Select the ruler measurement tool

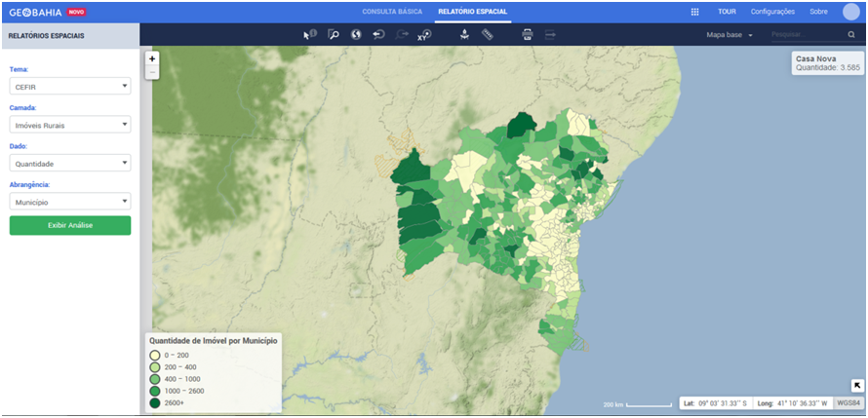[488, 34]
